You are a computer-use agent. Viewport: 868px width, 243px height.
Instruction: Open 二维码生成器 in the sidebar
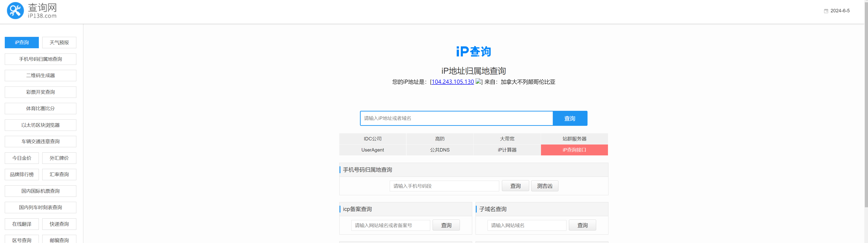40,76
